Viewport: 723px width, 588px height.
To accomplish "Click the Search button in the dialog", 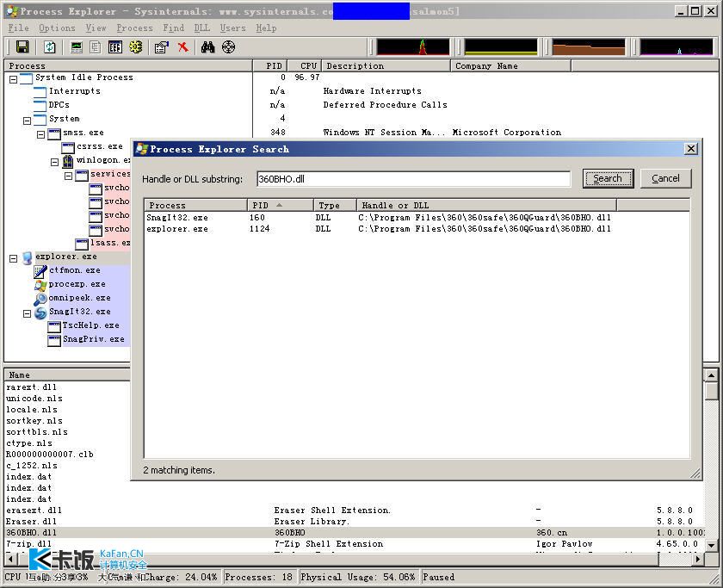I will pos(608,178).
